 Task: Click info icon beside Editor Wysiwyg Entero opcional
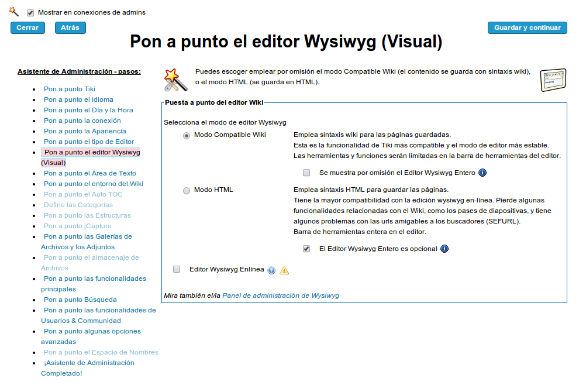[444, 249]
